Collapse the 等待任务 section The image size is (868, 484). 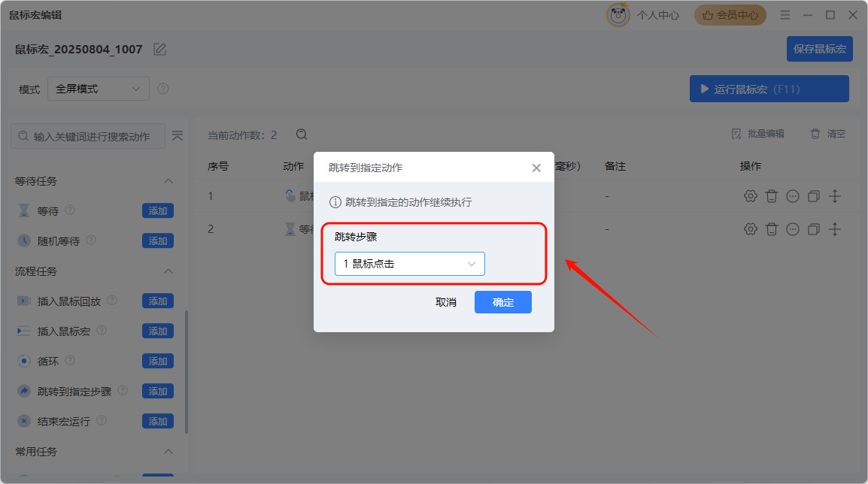click(x=168, y=181)
